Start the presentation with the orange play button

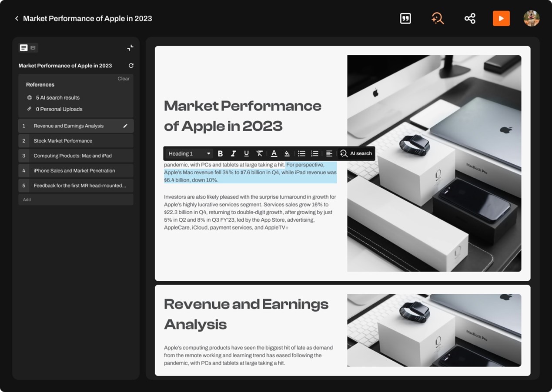(501, 18)
